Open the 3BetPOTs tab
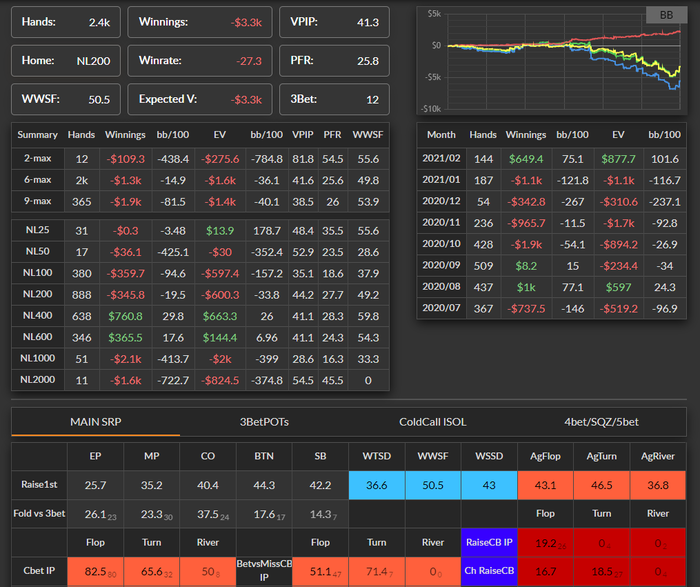Image resolution: width=700 pixels, height=587 pixels. (x=264, y=422)
